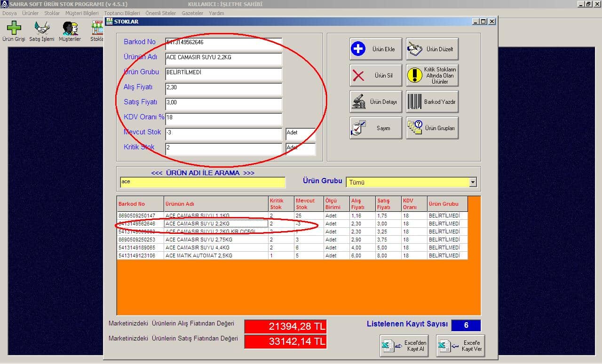Print a barcode using the Barkod Yazdır icon

point(432,101)
